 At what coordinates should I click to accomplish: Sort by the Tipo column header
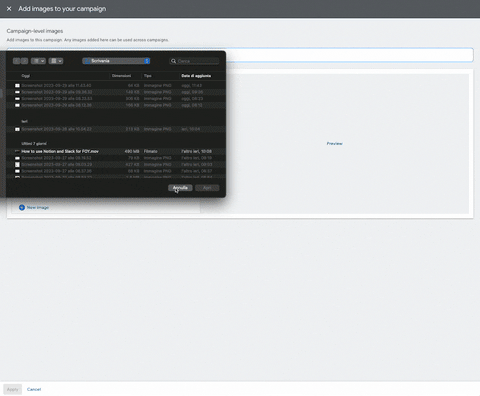pyautogui.click(x=148, y=76)
